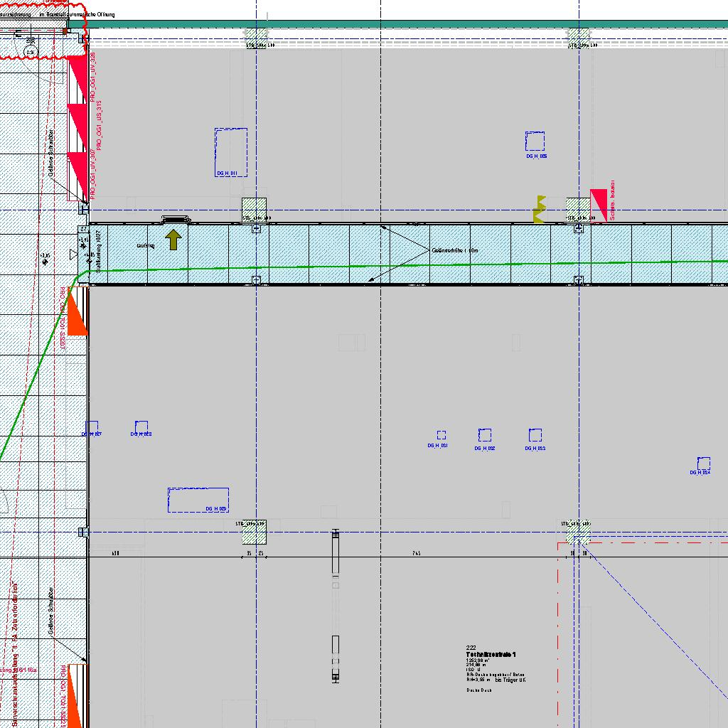728x728 pixels.
Task: Select the diagonal blue dashed line
Action: (654, 620)
